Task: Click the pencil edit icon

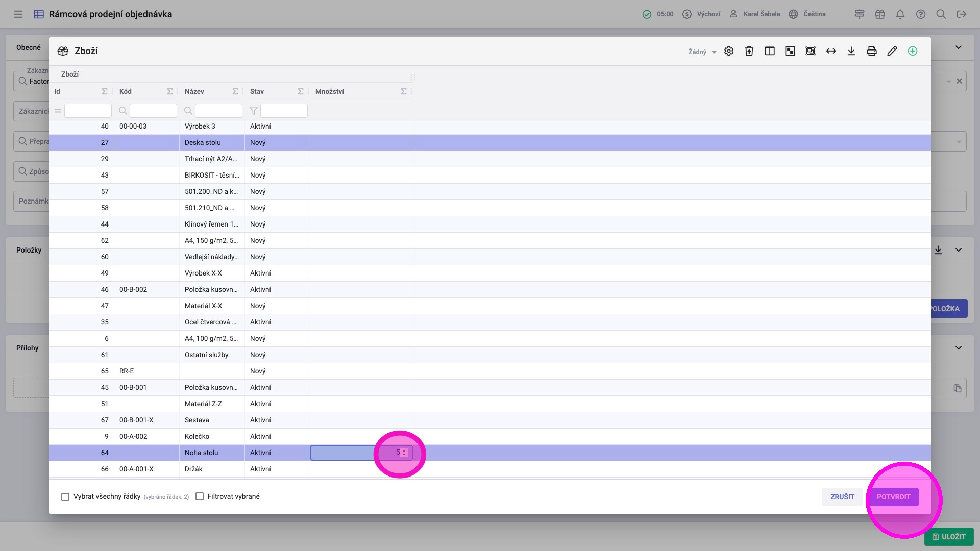Action: point(892,51)
